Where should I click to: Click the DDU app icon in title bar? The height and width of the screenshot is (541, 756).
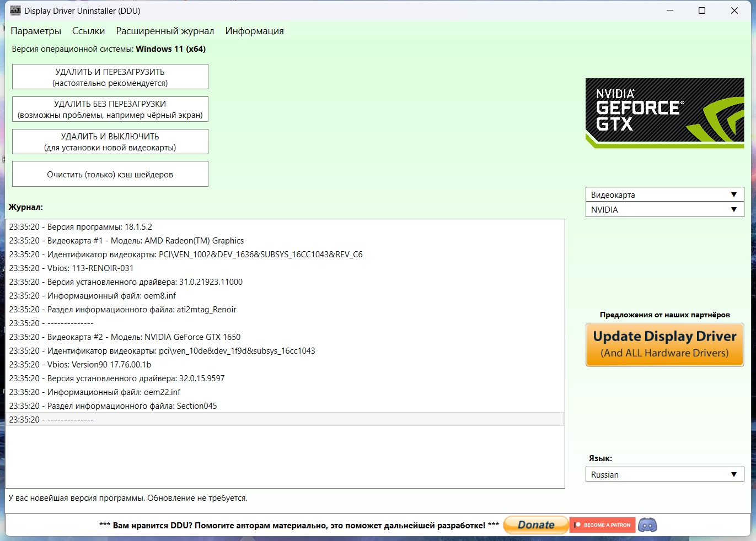[15, 10]
